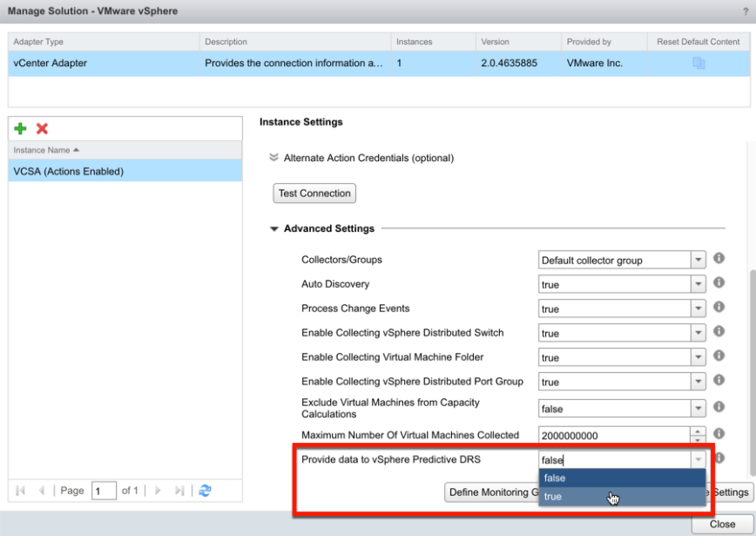Add a new adapter instance with plus icon
This screenshot has height=536, width=756.
point(20,128)
